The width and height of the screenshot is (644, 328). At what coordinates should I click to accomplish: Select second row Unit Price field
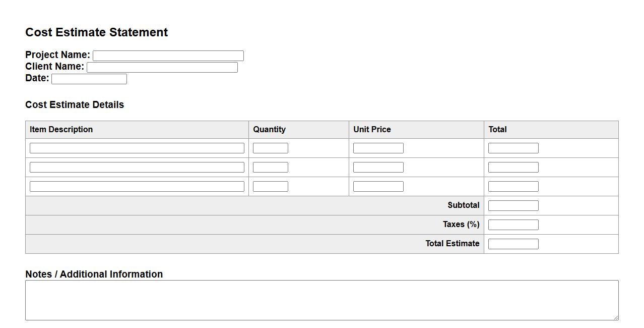pyautogui.click(x=378, y=167)
